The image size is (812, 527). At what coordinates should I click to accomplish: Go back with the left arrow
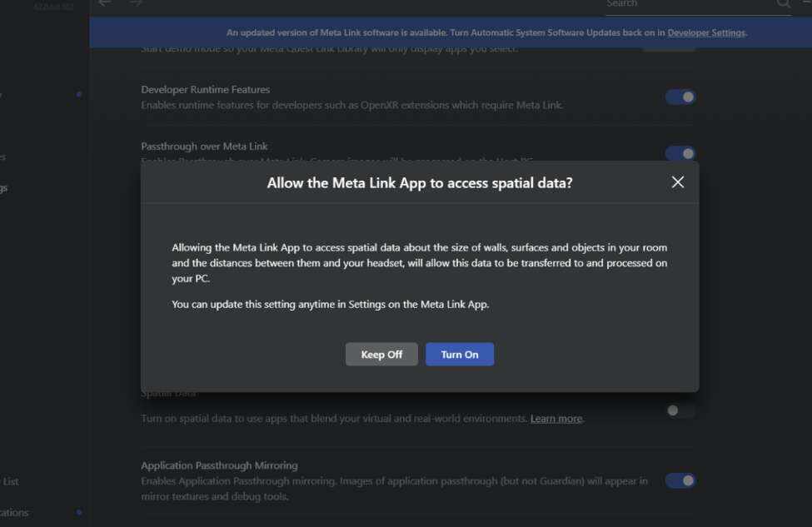[105, 3]
